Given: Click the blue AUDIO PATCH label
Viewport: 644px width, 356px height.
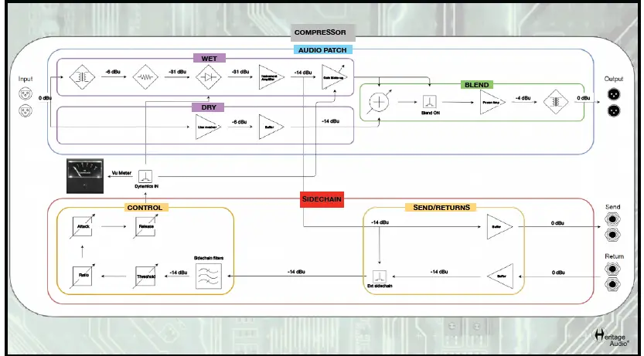Looking at the screenshot, I should [323, 50].
